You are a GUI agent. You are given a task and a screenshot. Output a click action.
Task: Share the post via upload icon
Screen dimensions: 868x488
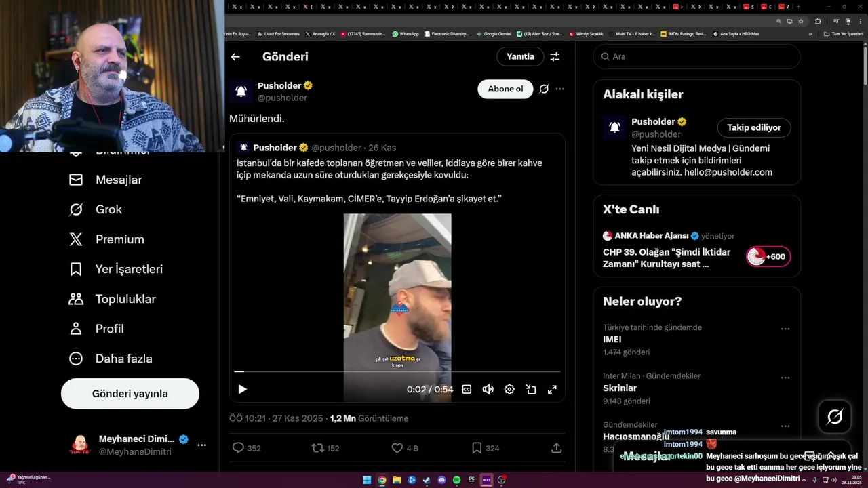coord(556,448)
